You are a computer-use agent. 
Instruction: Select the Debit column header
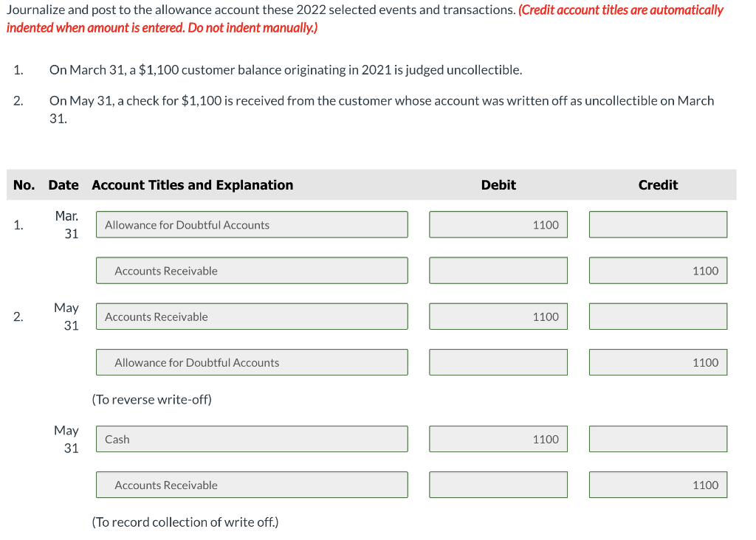(498, 185)
